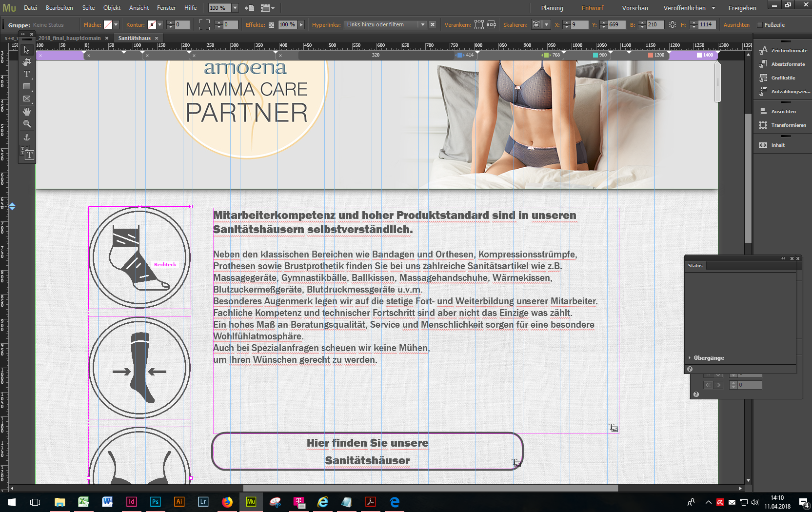Click the H height input field

click(707, 24)
